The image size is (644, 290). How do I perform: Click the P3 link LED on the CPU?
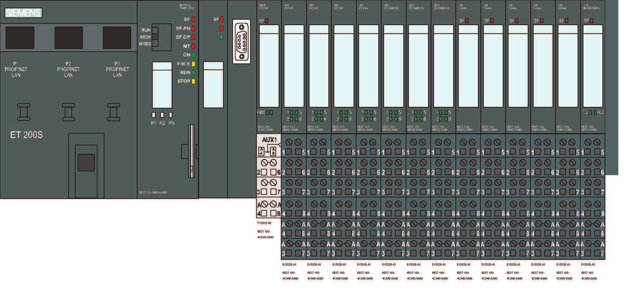(x=171, y=115)
